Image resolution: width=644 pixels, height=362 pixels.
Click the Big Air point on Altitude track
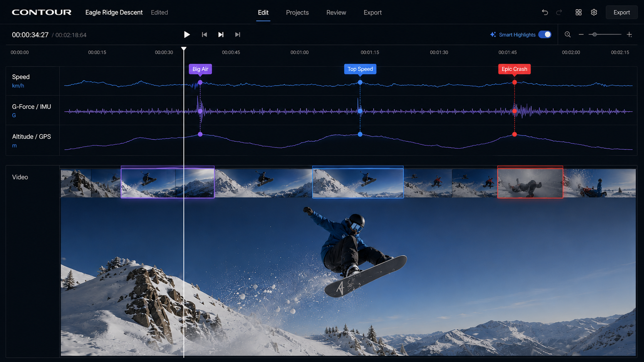coord(200,134)
